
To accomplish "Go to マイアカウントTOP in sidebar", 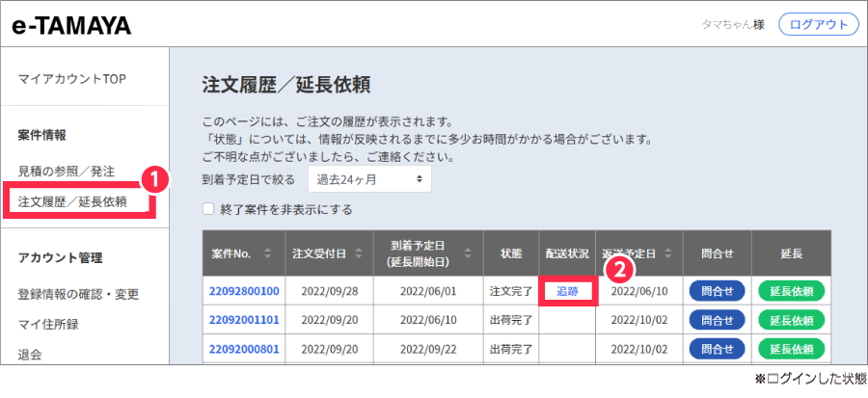I will pos(72,80).
